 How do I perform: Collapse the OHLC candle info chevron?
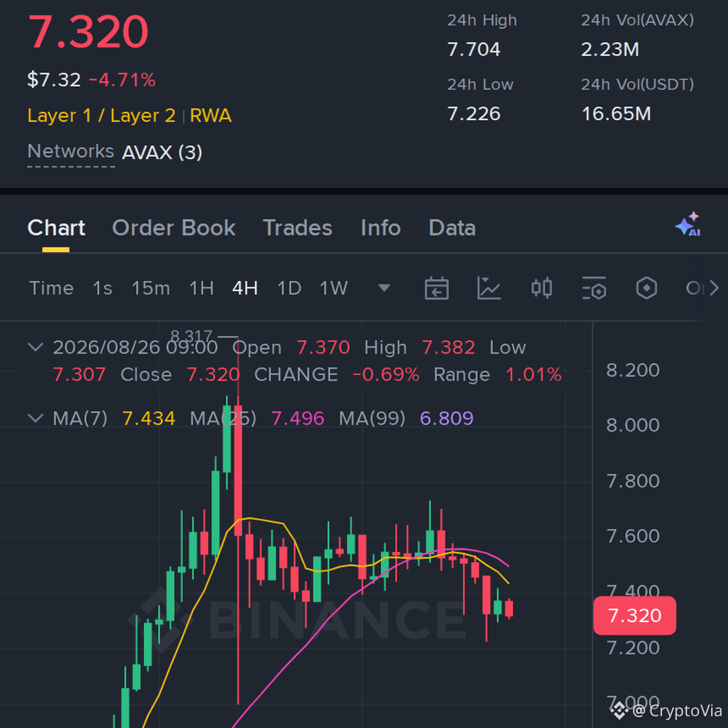tap(36, 347)
